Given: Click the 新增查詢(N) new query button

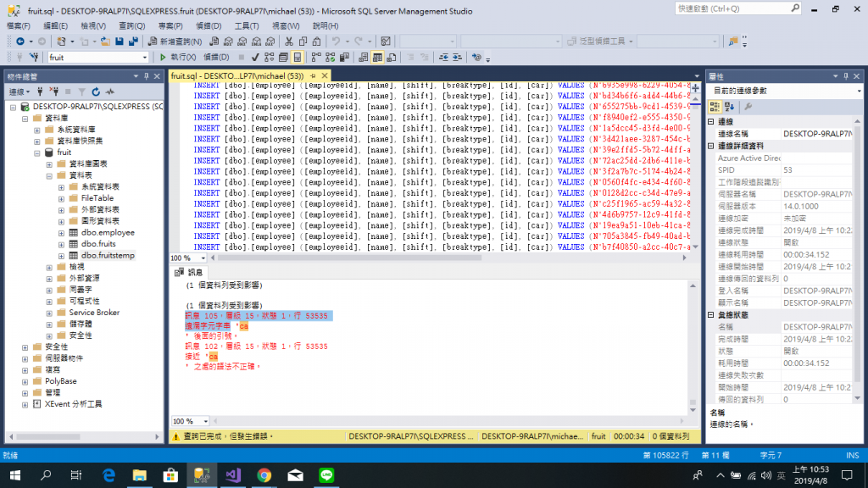Looking at the screenshot, I should 175,42.
